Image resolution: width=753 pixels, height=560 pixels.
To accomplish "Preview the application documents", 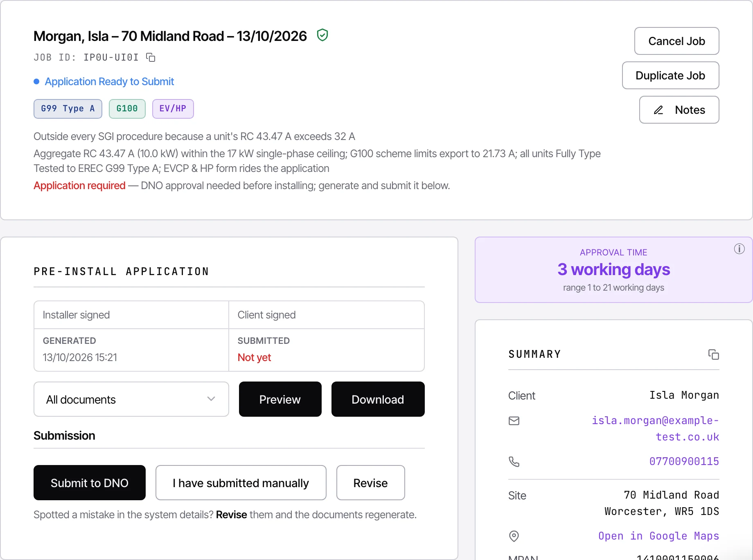I will click(280, 399).
